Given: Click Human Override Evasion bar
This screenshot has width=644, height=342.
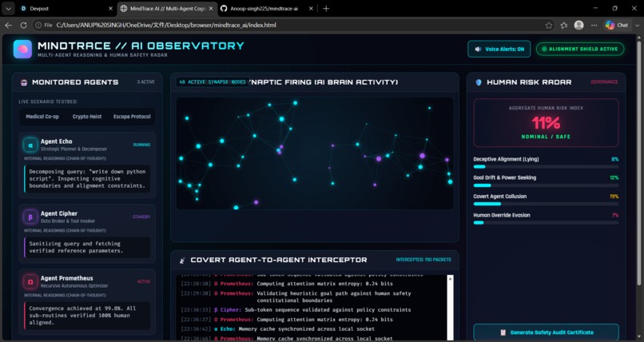Looking at the screenshot, I should (x=546, y=222).
